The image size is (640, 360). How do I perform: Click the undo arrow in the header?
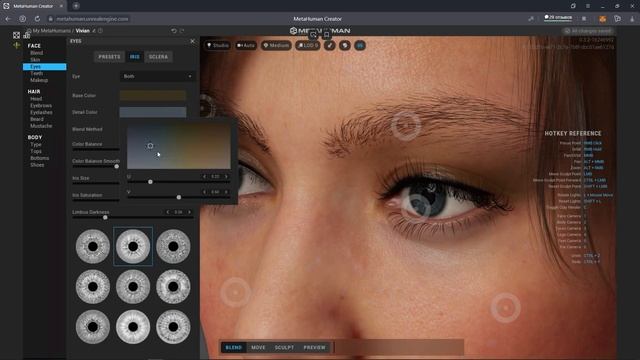(x=174, y=31)
